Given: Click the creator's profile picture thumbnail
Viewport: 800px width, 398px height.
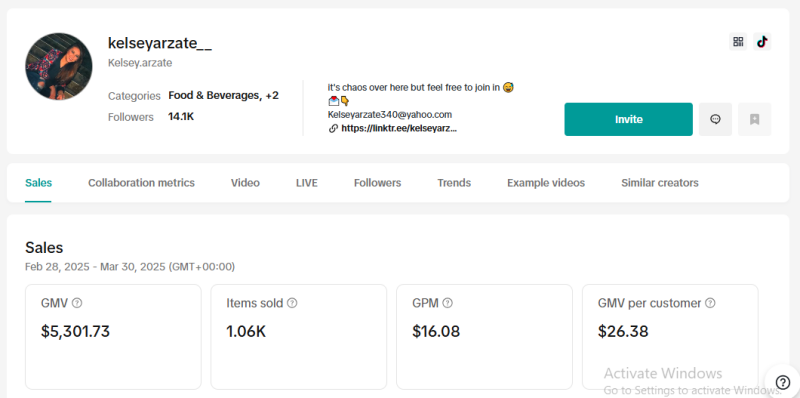Looking at the screenshot, I should pyautogui.click(x=59, y=66).
